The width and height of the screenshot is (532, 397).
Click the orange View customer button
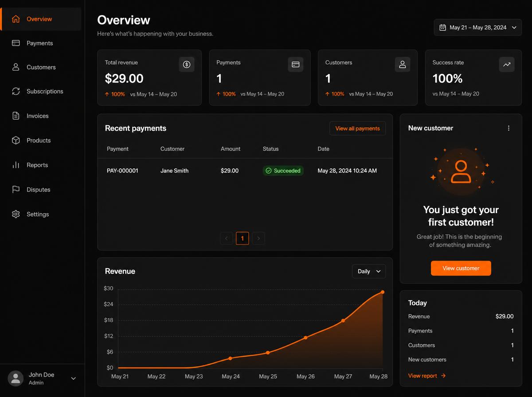461,268
